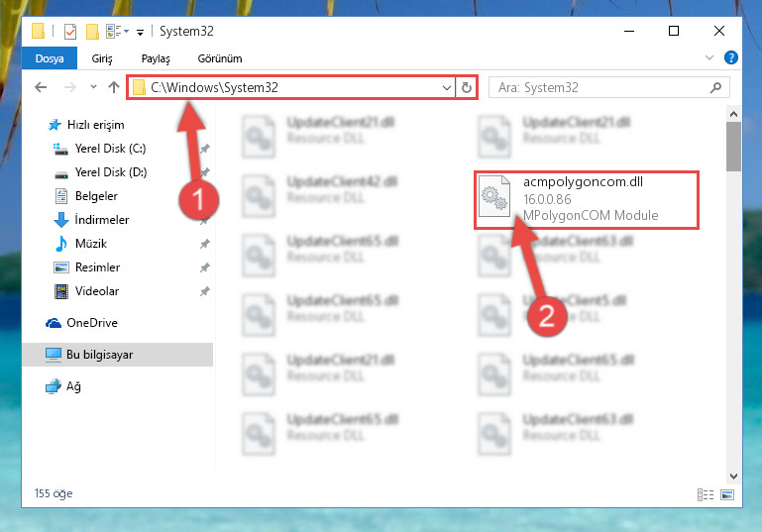Go back with the left arrow
762x532 pixels.
41,87
